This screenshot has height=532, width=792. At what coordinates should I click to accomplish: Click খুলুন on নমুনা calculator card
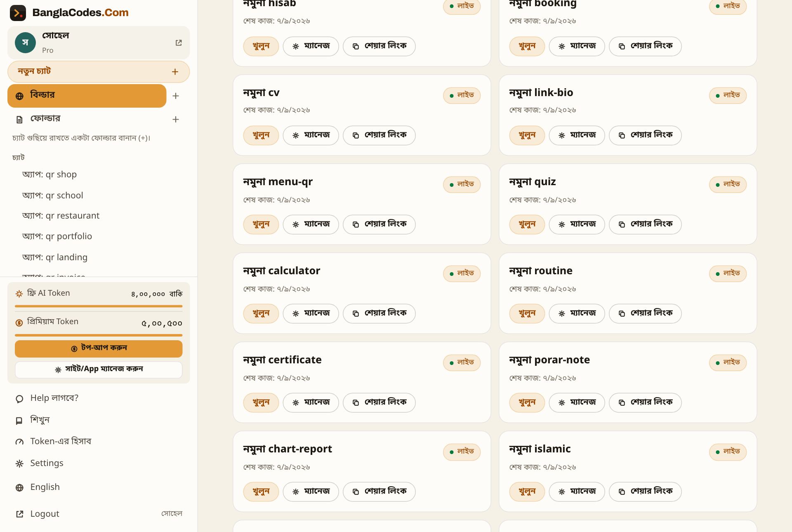261,313
